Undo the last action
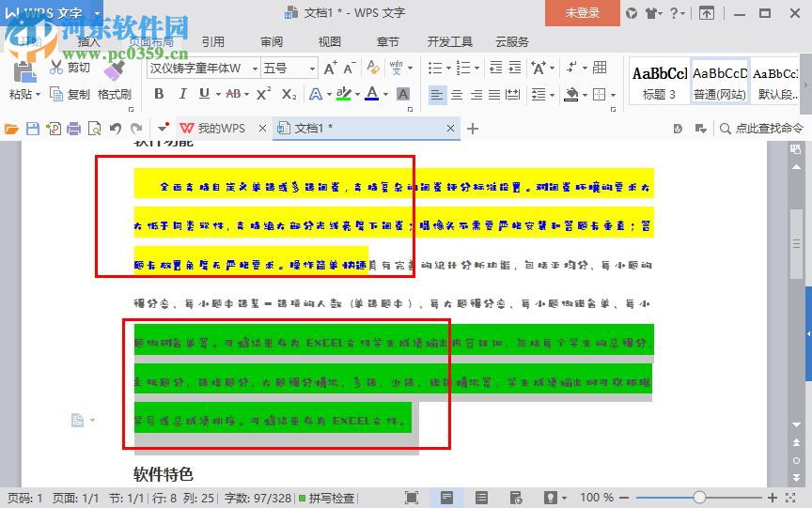The width and height of the screenshot is (812, 508). point(116,129)
